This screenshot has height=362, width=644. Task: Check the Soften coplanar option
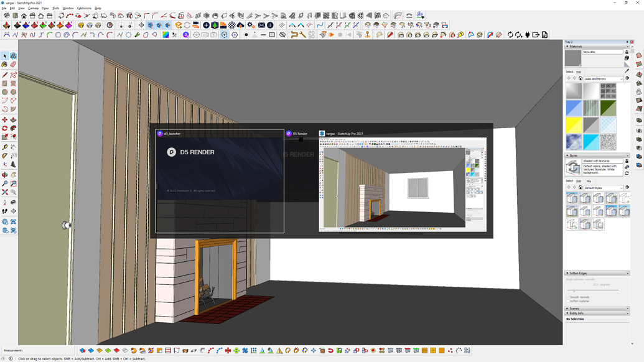coord(567,301)
